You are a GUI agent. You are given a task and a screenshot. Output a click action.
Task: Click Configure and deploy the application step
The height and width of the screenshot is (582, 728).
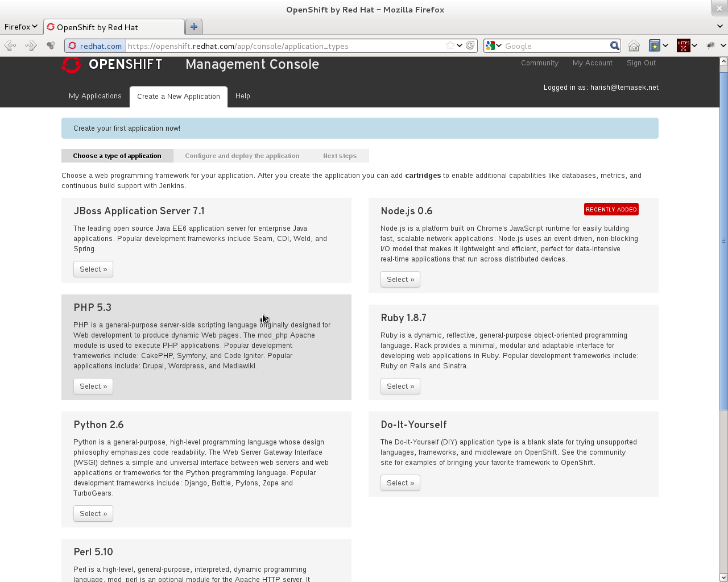[x=242, y=156]
